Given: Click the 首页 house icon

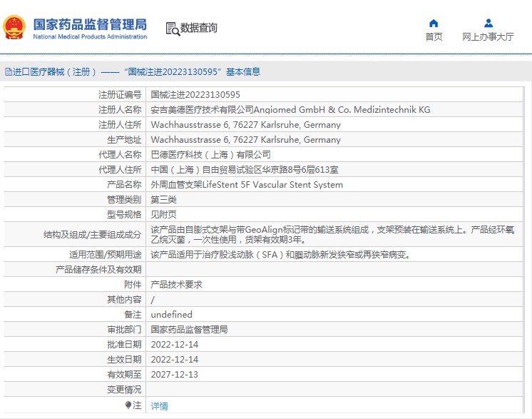Looking at the screenshot, I should click(x=434, y=23).
